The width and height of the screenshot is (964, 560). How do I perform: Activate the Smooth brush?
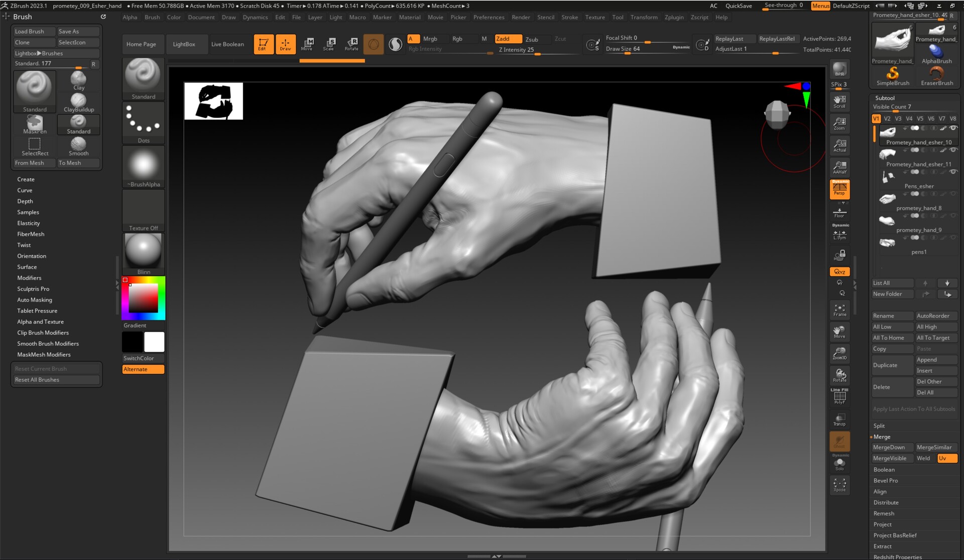(x=78, y=146)
